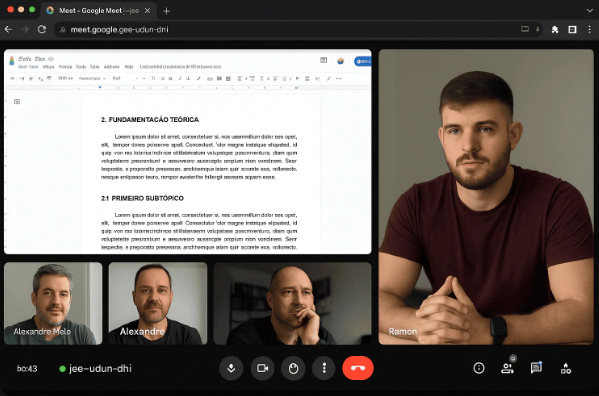Select the unnamed bald man's video tile
The width and height of the screenshot is (599, 396).
[292, 303]
